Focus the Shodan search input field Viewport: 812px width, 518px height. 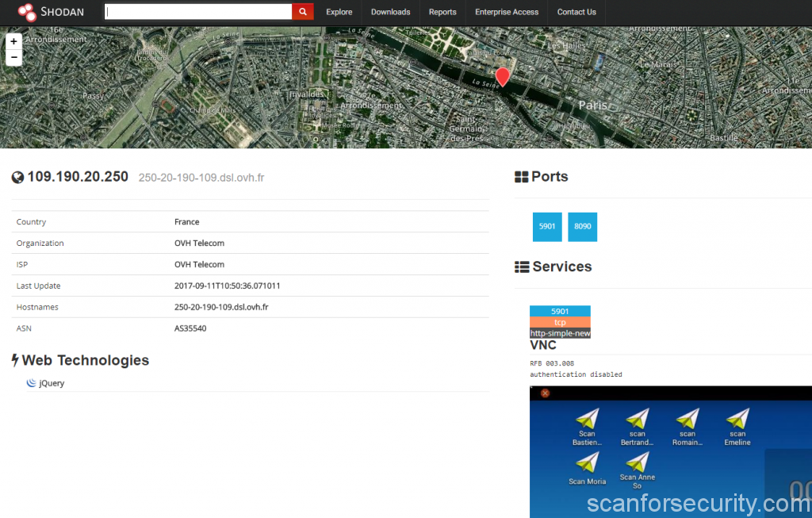point(197,12)
